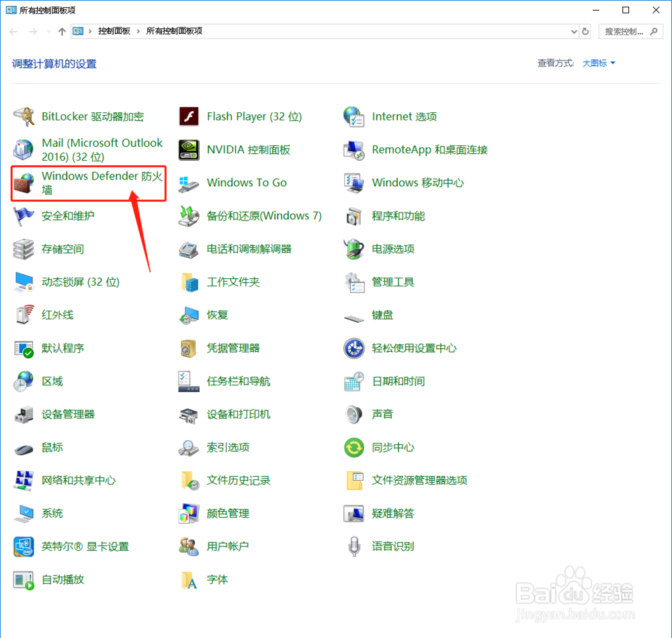This screenshot has width=672, height=638.
Task: Open the 红外线 icon
Action: coord(24,315)
